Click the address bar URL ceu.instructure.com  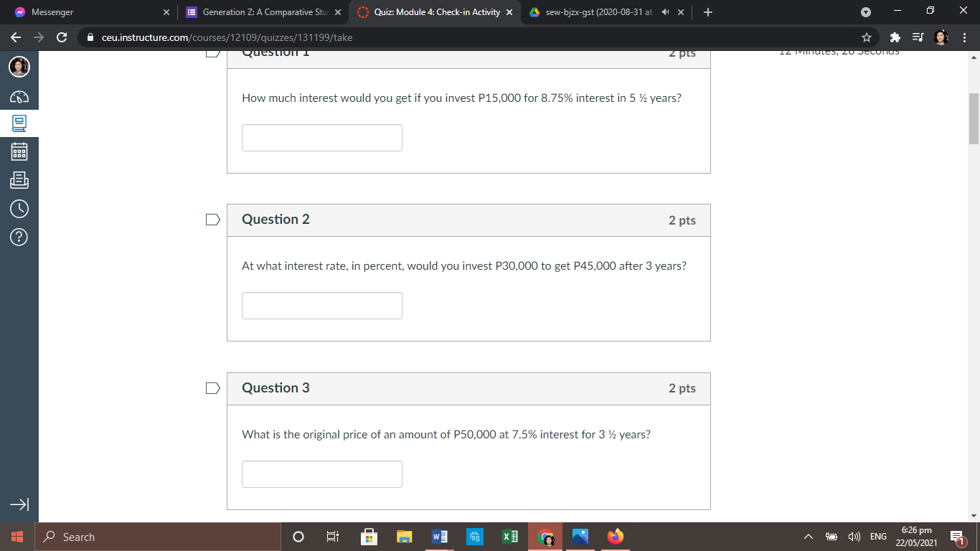tap(227, 37)
